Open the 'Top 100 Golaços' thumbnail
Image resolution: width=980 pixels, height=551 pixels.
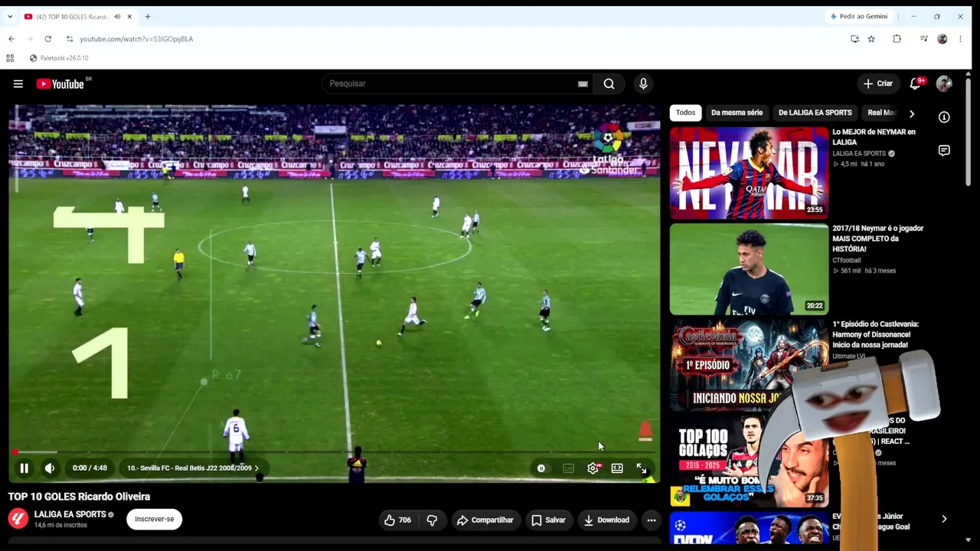point(749,461)
